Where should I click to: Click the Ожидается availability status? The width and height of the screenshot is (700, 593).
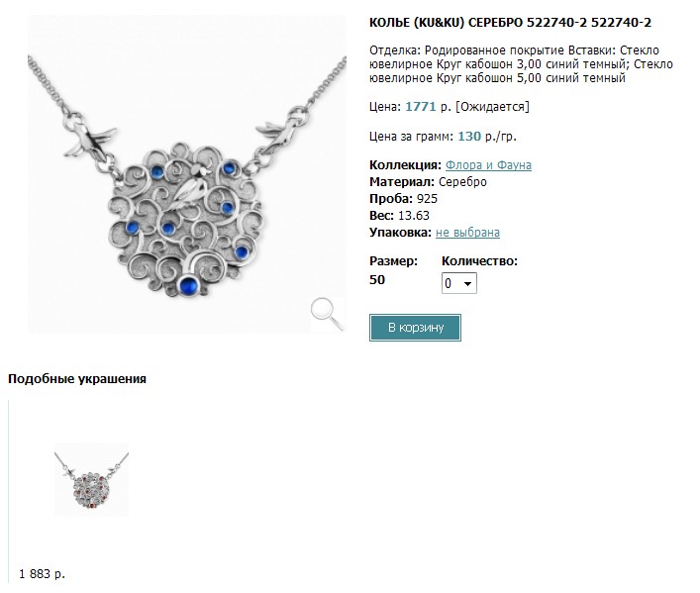492,107
